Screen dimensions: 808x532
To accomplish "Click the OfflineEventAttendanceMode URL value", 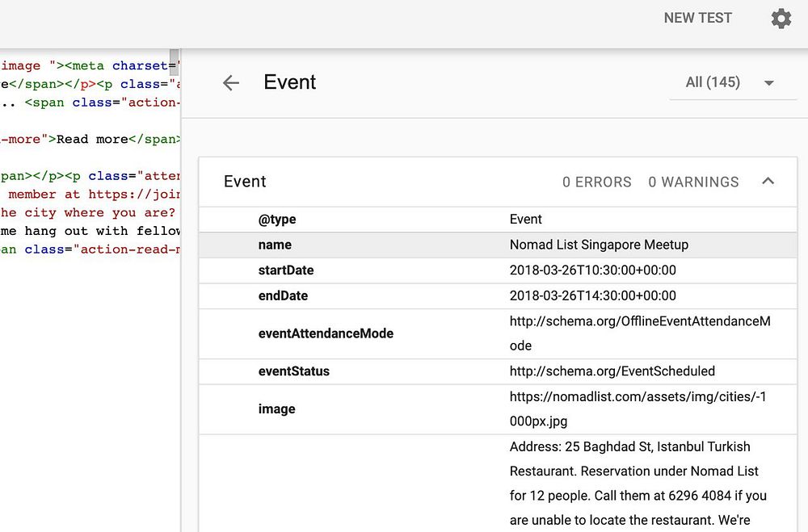I will (x=640, y=333).
